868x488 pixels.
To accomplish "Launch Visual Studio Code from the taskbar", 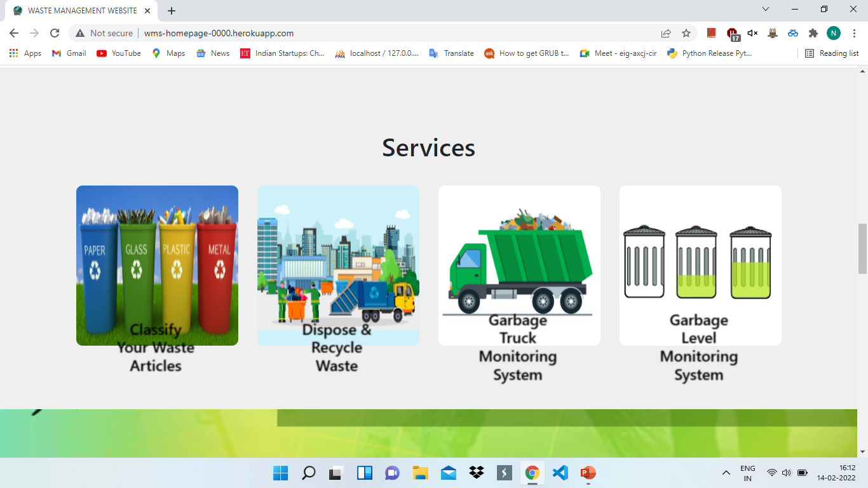I will [x=560, y=473].
